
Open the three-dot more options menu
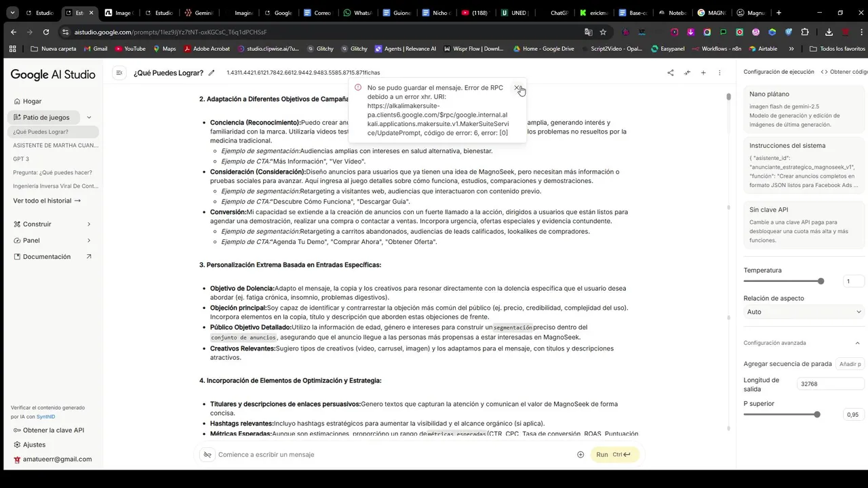click(719, 73)
